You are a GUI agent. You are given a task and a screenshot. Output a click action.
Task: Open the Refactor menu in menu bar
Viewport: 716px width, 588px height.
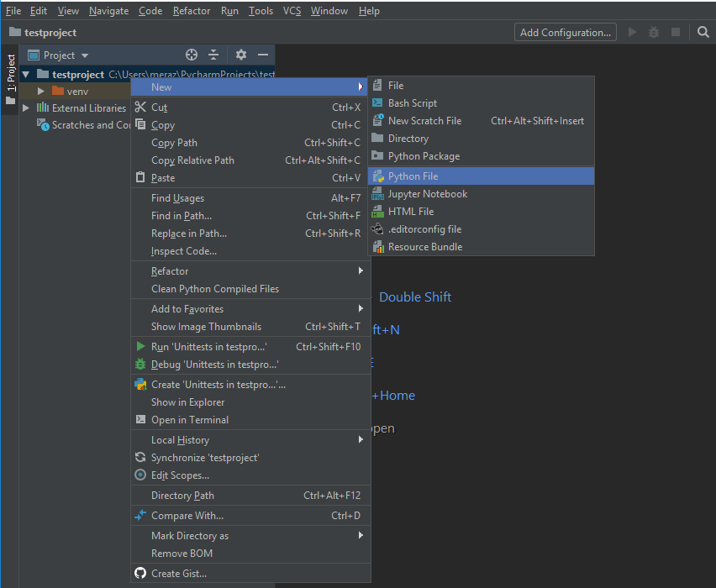[192, 11]
